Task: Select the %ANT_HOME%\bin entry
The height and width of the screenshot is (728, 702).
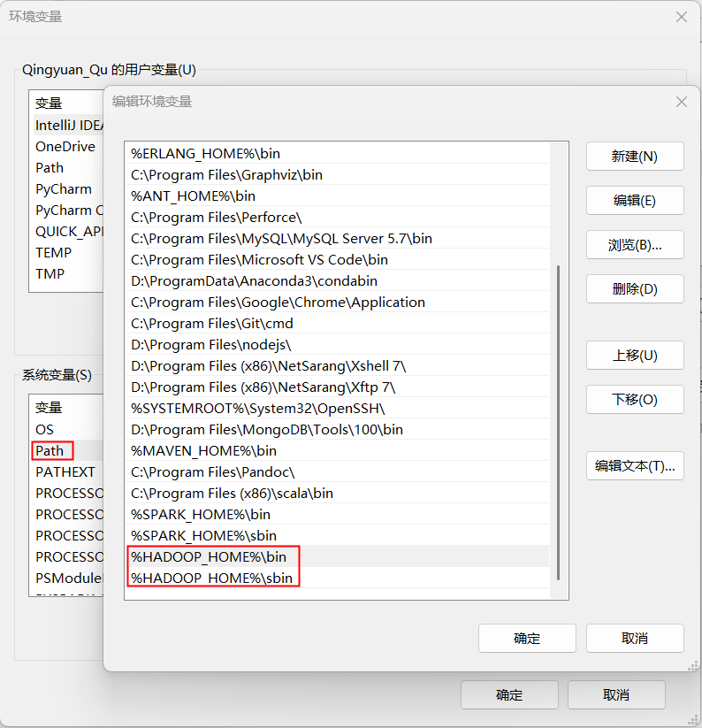Action: (337, 195)
